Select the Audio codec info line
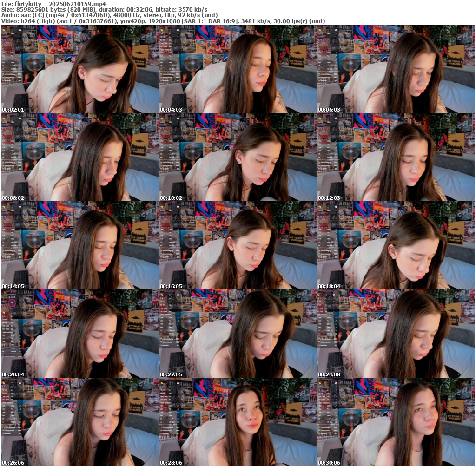 click(x=109, y=15)
